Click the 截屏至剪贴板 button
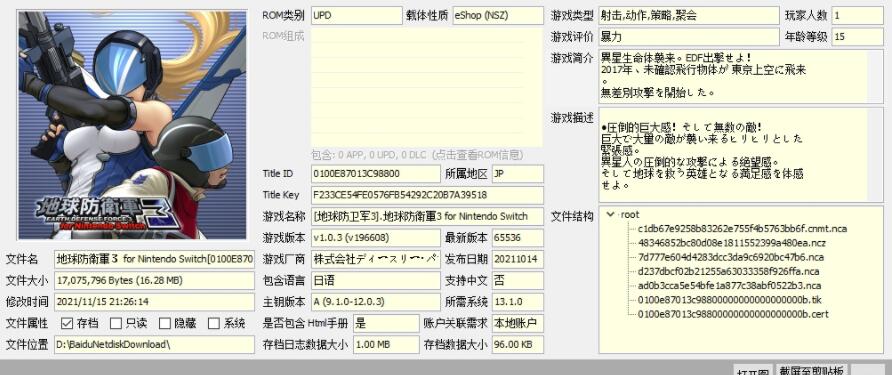892x375 pixels. [x=812, y=370]
